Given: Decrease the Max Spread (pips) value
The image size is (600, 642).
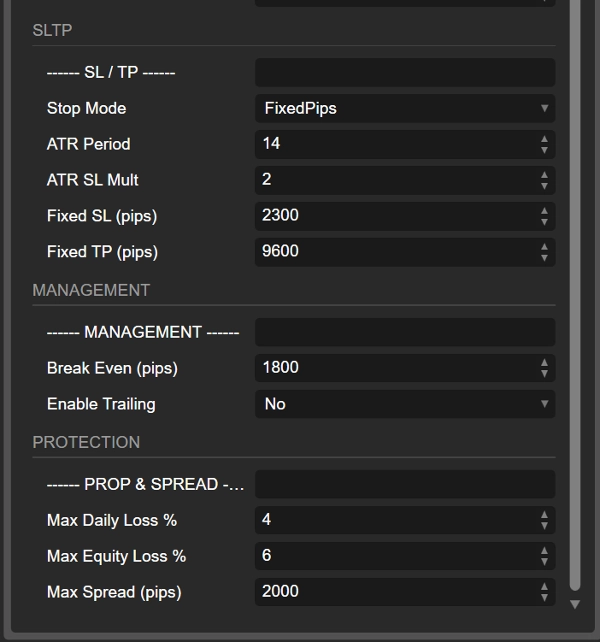Looking at the screenshot, I should click(544, 598).
